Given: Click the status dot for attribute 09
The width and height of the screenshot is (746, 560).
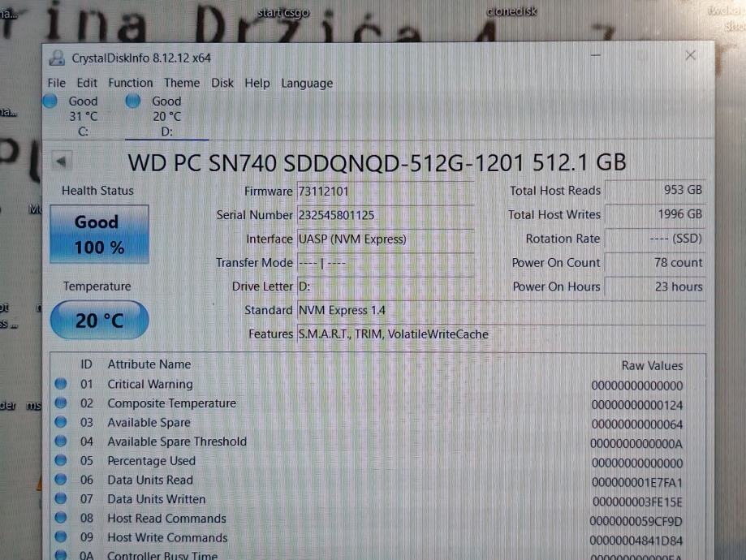Looking at the screenshot, I should pyautogui.click(x=60, y=536).
